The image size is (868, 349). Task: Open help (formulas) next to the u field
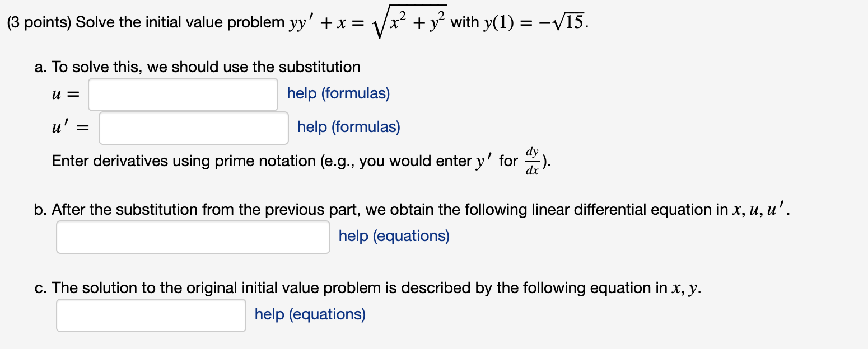click(338, 93)
